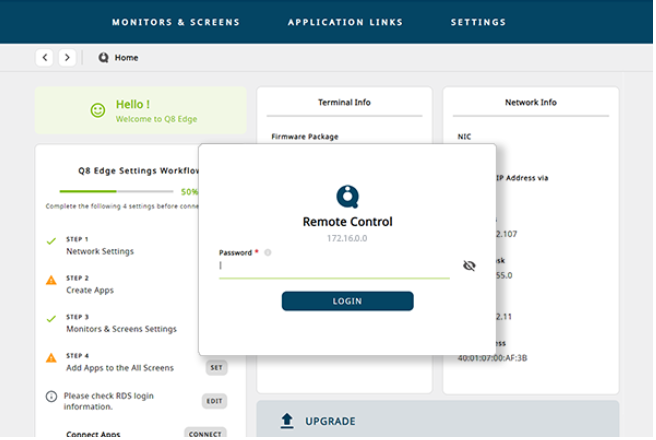Click the info icon beside the RDS login note
Image resolution: width=656 pixels, height=440 pixels.
(x=51, y=397)
